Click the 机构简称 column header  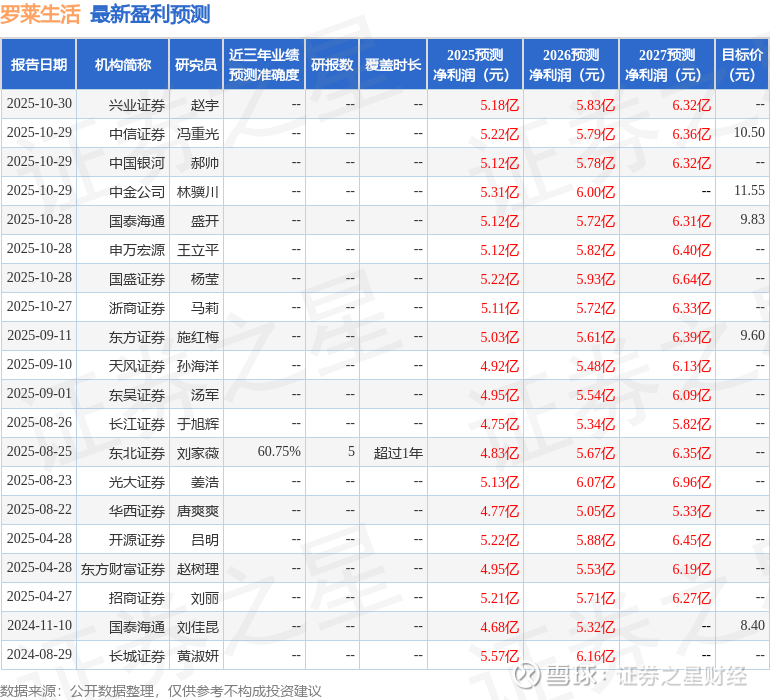click(123, 65)
